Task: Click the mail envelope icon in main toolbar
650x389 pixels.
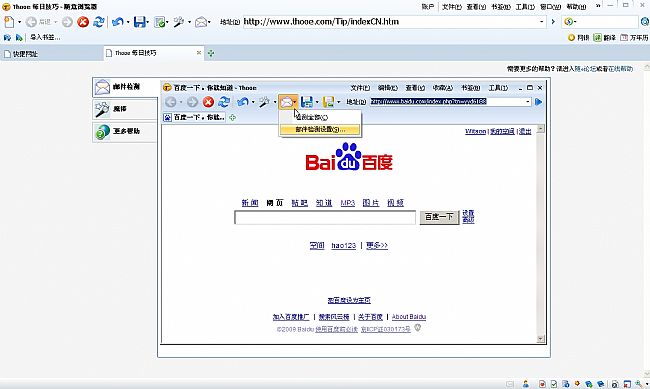Action: [x=201, y=22]
